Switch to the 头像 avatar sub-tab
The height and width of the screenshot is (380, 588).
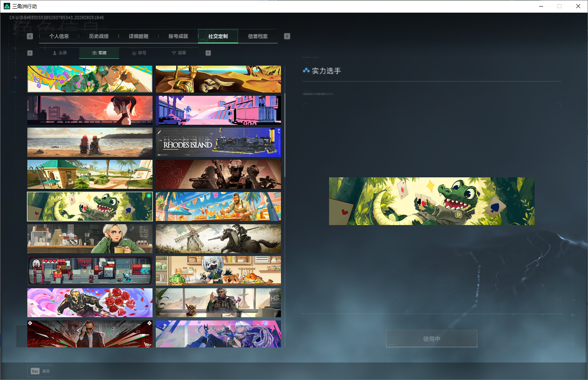tap(60, 53)
